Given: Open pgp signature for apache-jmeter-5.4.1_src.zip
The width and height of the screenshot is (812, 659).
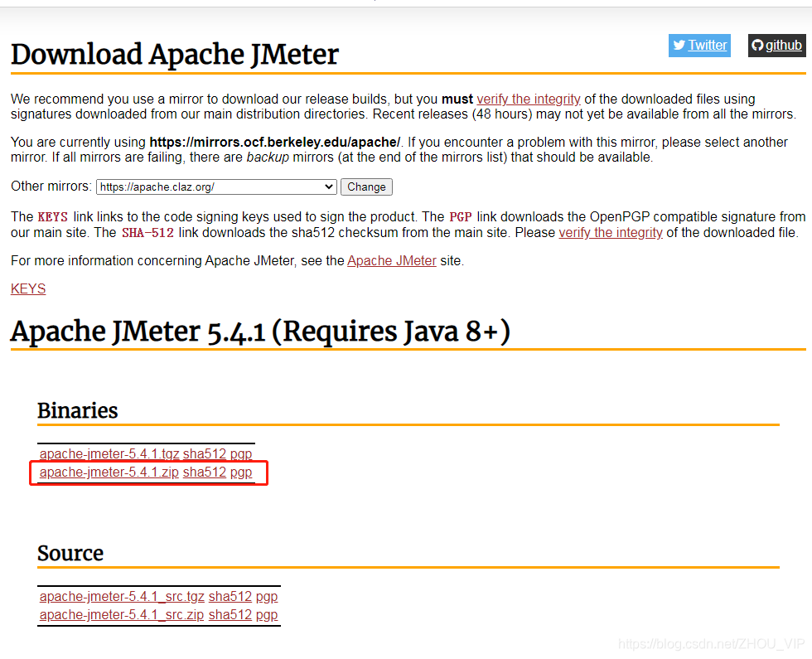Looking at the screenshot, I should tap(267, 614).
